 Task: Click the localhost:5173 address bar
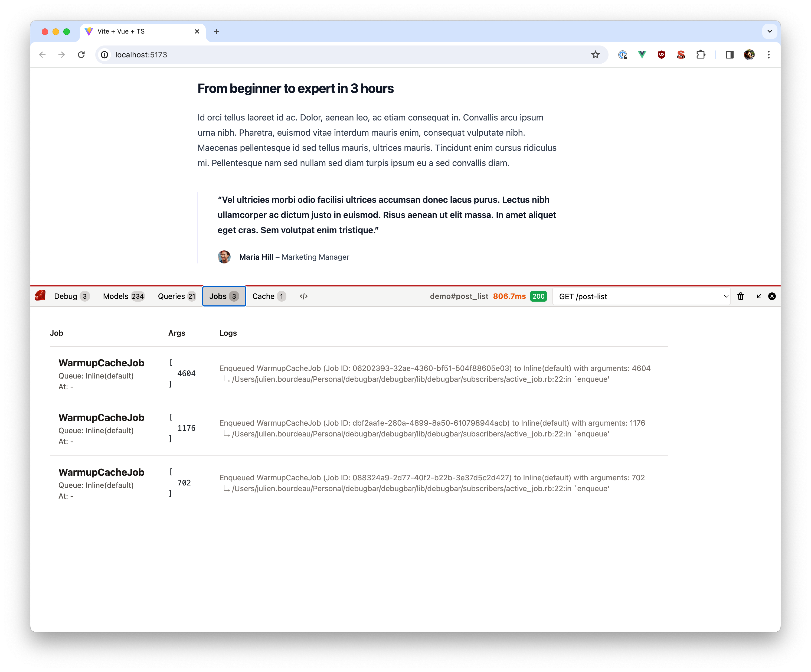click(x=141, y=55)
